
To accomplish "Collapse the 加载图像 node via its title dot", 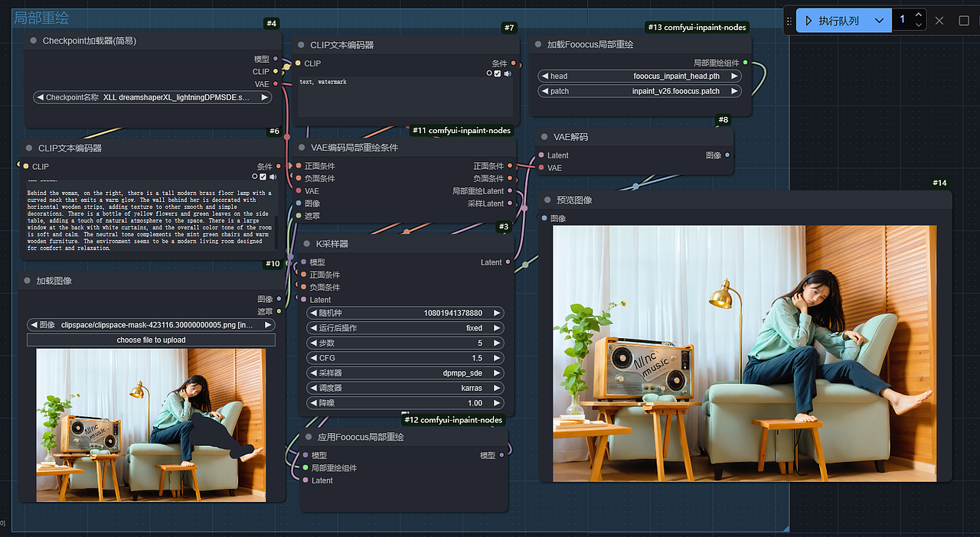I will [27, 281].
